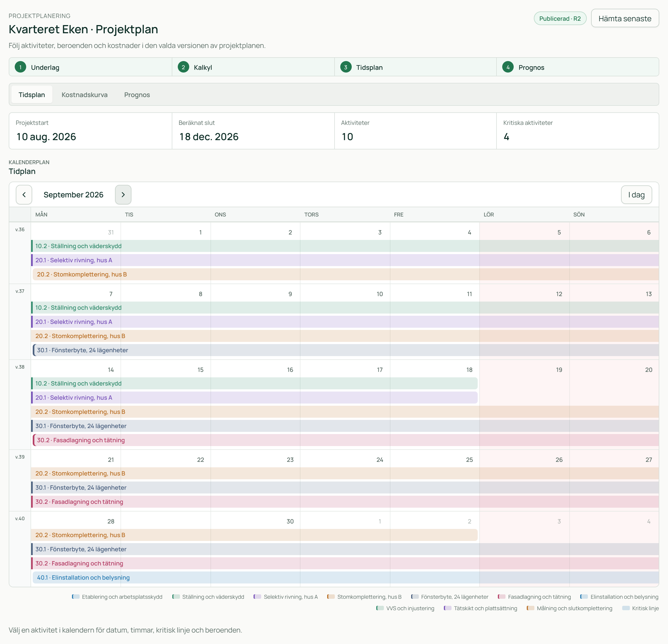Click day 17 in the calendar
Image resolution: width=668 pixels, height=644 pixels.
point(380,370)
